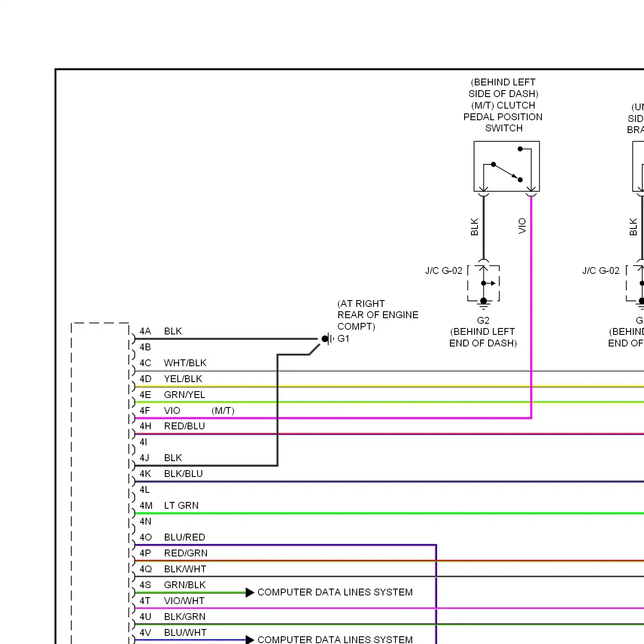Select the 4F VIO wire label
Screen dimensions: 644x644
click(x=160, y=410)
